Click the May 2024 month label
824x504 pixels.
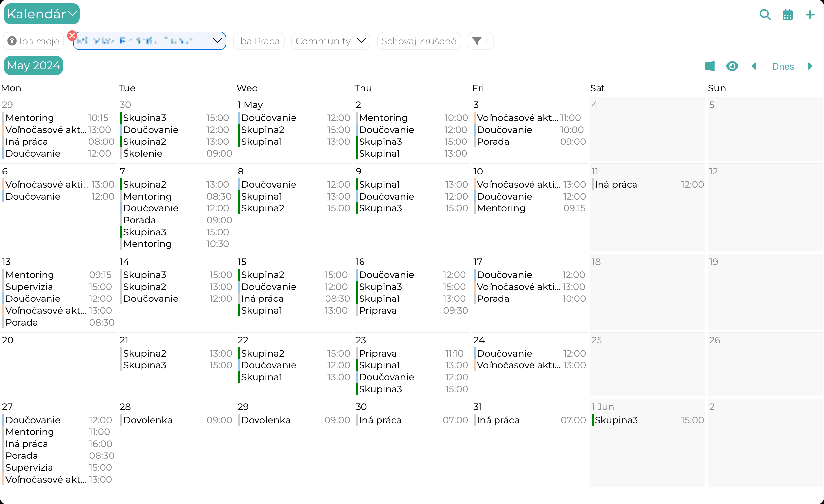click(33, 66)
